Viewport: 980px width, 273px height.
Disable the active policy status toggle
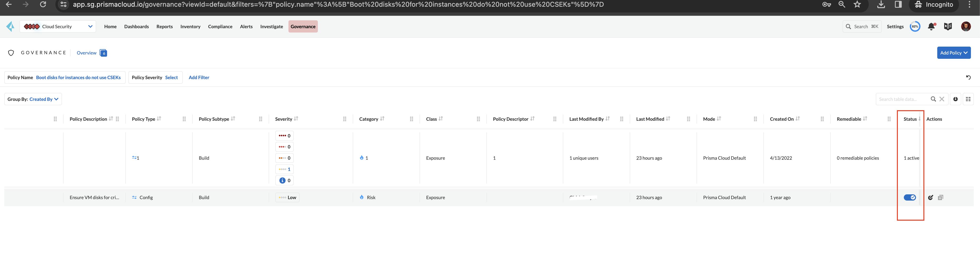point(910,197)
